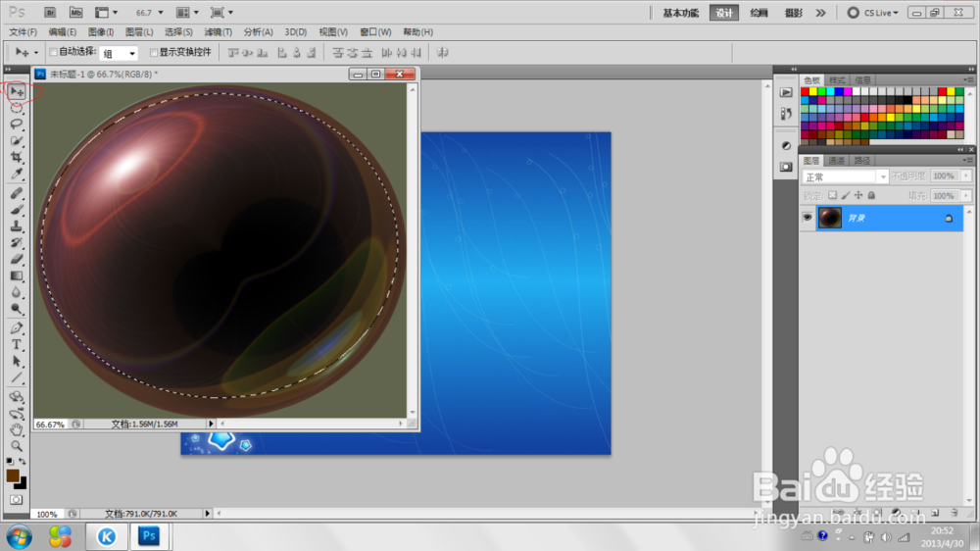Click the 66.67% zoom field
The height and width of the screenshot is (551, 980).
pyautogui.click(x=50, y=425)
